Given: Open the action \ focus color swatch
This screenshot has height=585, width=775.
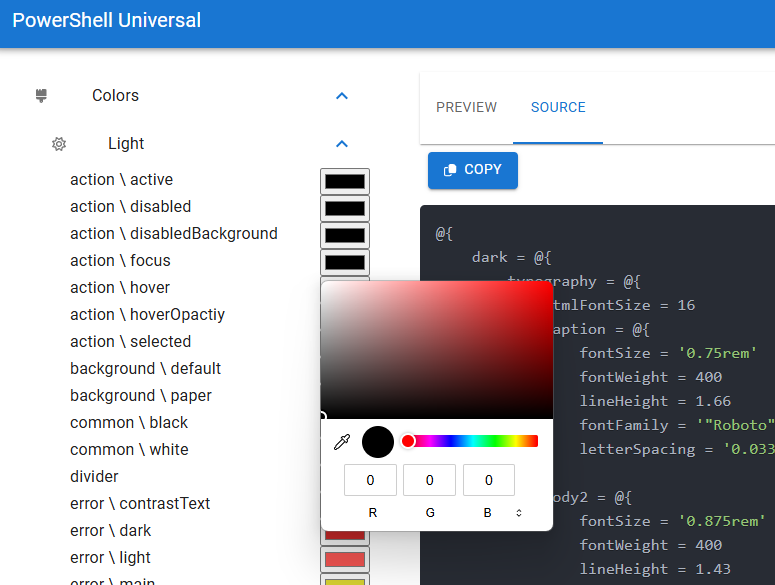Looking at the screenshot, I should (x=345, y=262).
